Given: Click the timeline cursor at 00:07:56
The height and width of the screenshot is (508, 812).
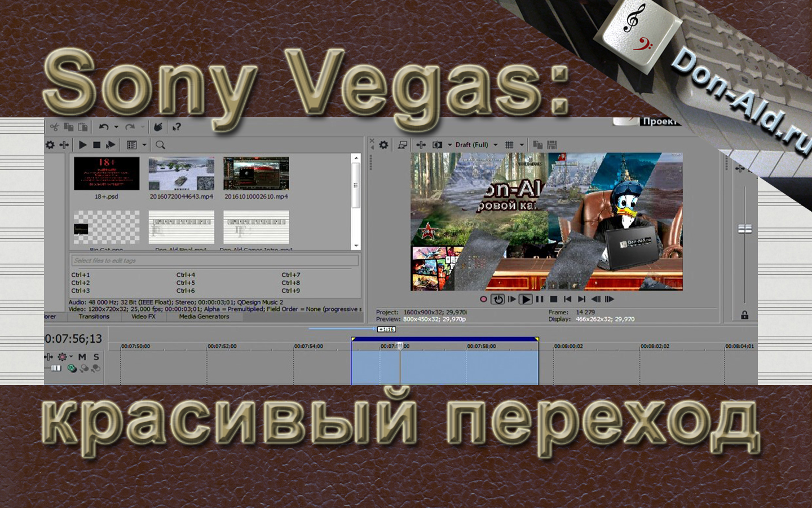Looking at the screenshot, I should pos(400,346).
